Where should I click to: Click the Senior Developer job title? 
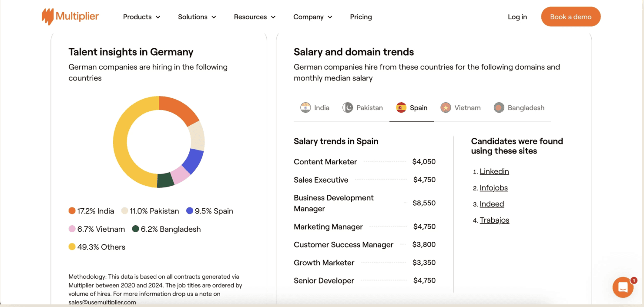[324, 281]
